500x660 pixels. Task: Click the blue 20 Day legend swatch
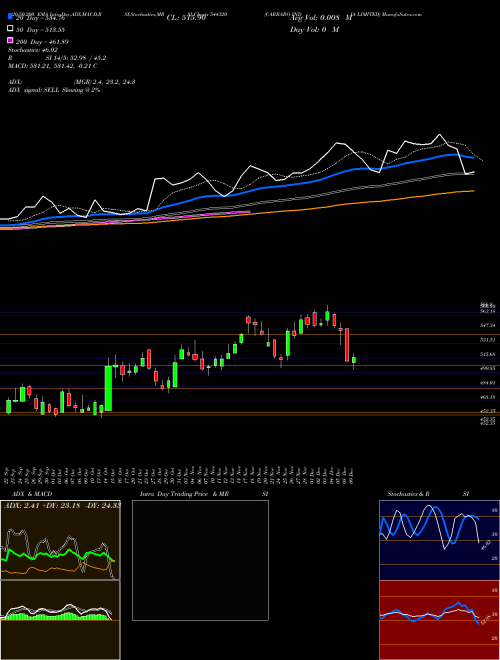(x=10, y=17)
